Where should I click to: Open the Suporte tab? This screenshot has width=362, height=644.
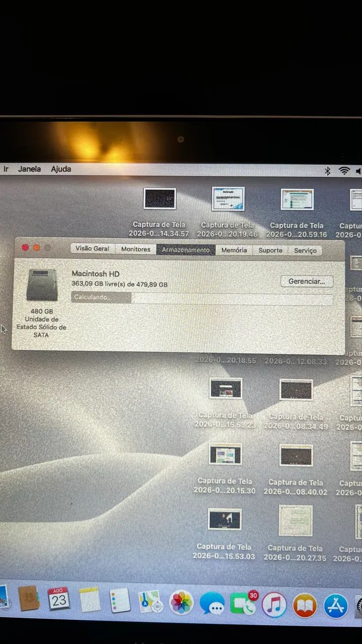270,251
